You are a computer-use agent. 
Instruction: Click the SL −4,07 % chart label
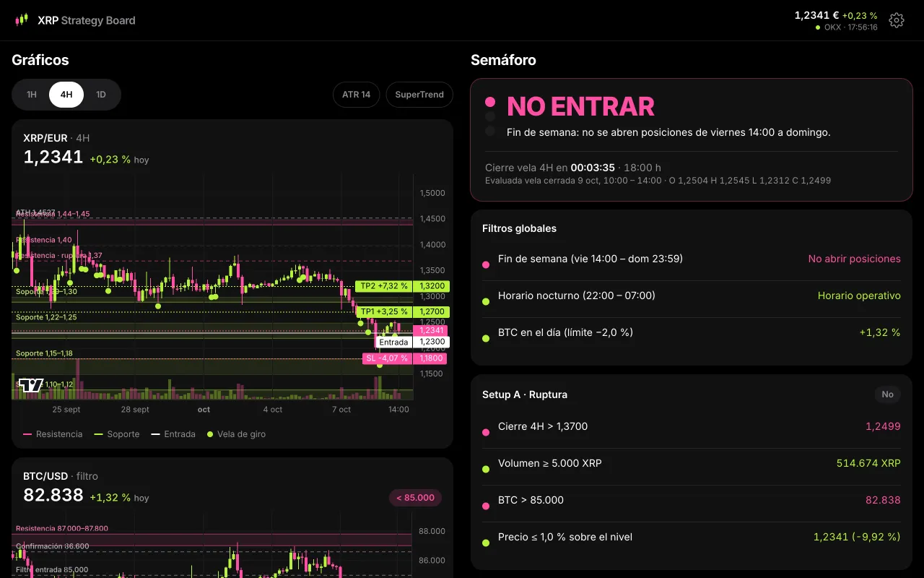(x=387, y=358)
